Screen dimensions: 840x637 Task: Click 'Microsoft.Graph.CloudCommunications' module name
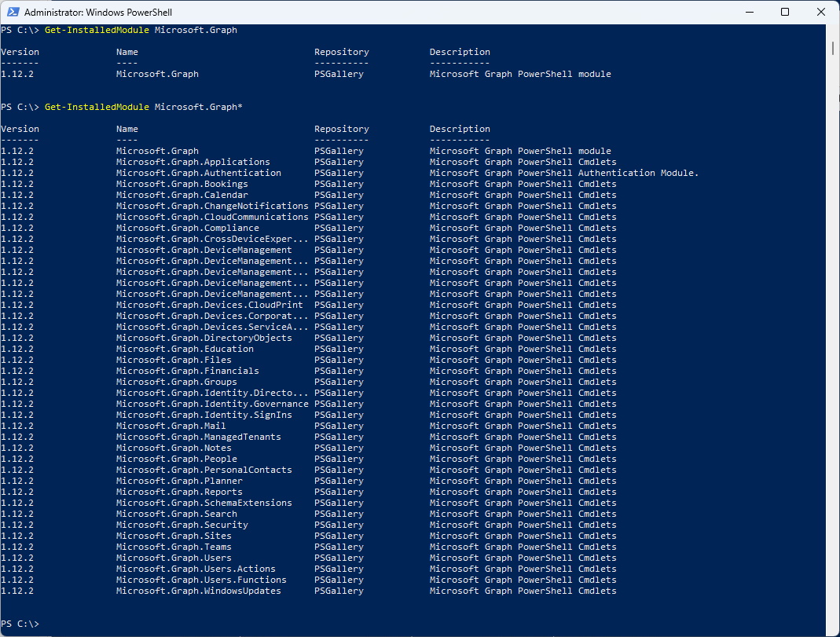point(212,217)
